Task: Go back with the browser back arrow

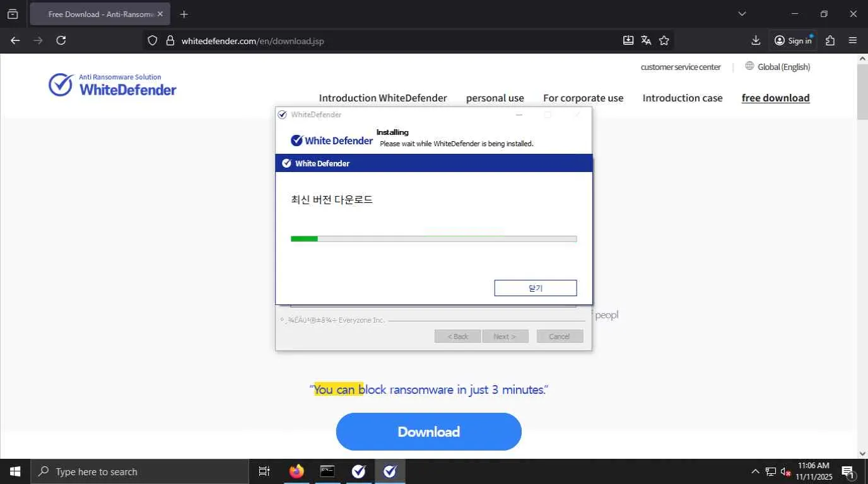Action: click(15, 40)
